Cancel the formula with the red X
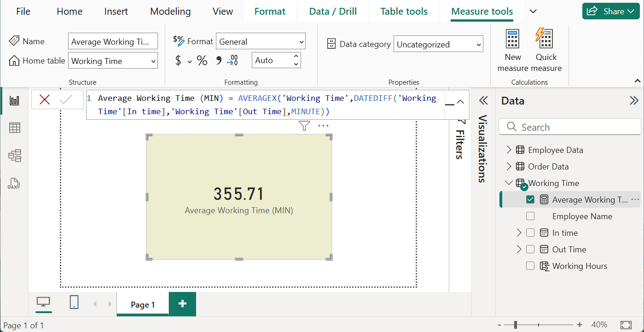Screen dimensions: 644x332 pos(45,99)
